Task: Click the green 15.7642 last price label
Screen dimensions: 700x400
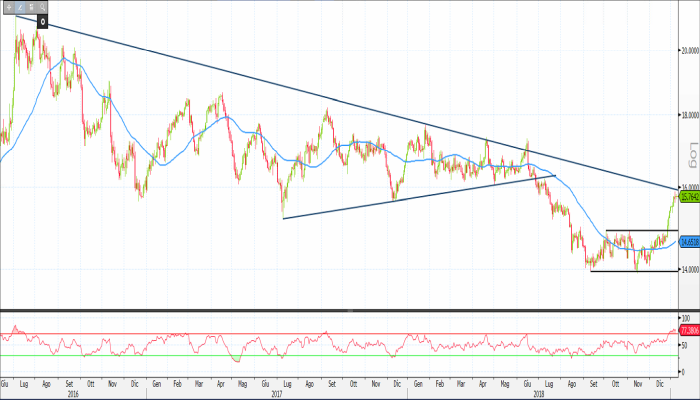Action: click(x=688, y=197)
